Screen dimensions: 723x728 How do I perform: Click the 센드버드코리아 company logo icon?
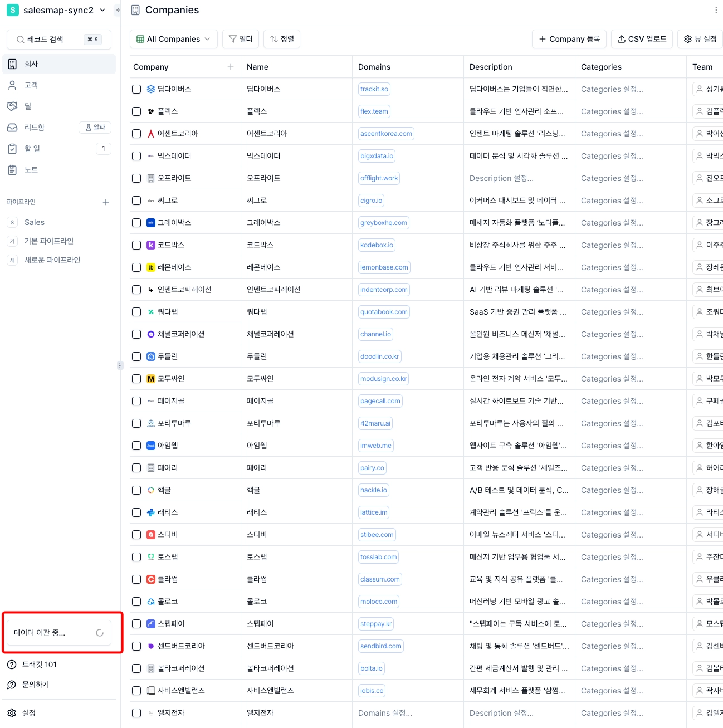[x=151, y=646]
